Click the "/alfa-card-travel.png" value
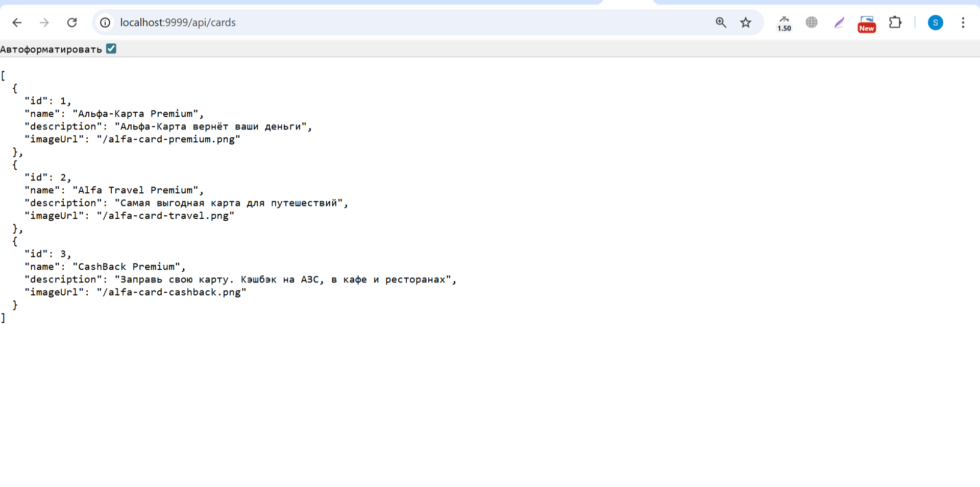 pyautogui.click(x=165, y=216)
